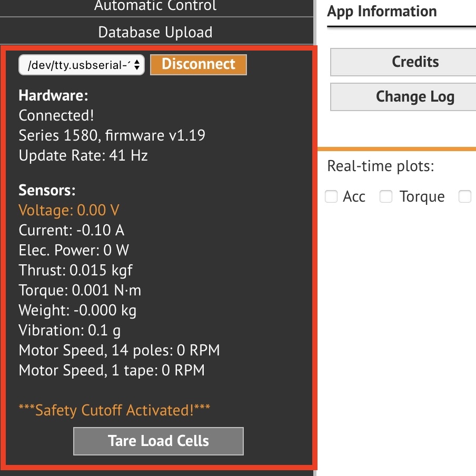Click the Safety Cutoff Activated warning

click(x=114, y=410)
